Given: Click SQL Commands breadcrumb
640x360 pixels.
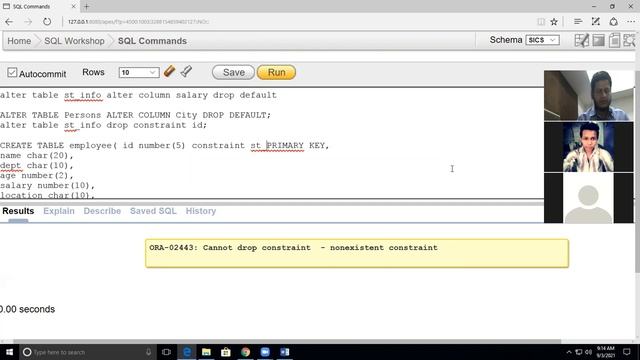Looking at the screenshot, I should (x=152, y=41).
